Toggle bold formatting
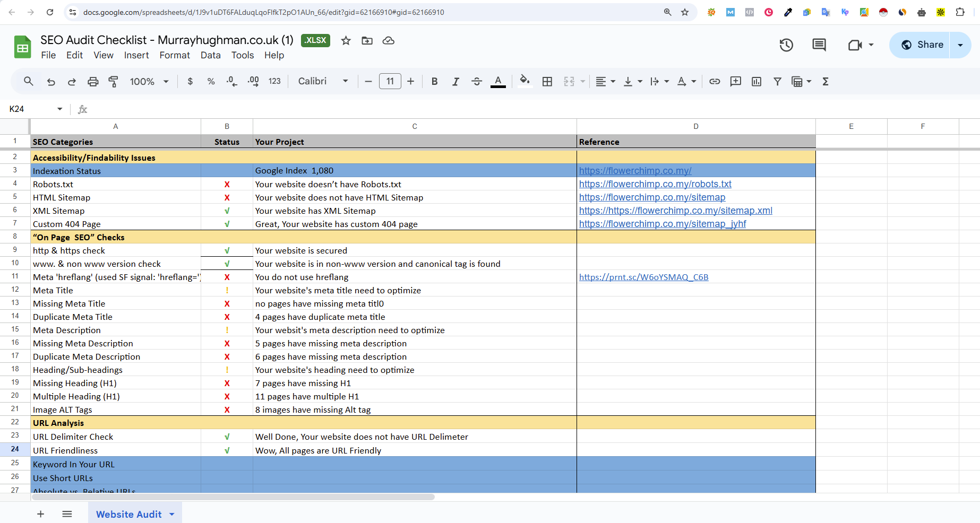Viewport: 980px width, 523px height. click(434, 81)
